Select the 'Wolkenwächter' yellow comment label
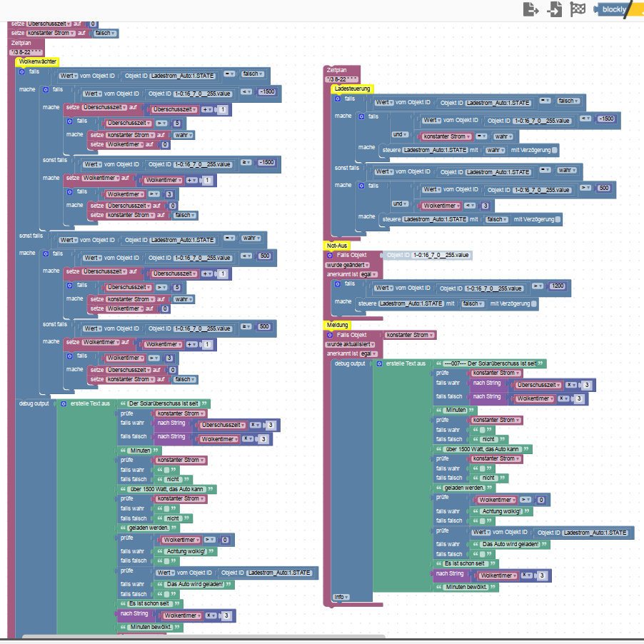This screenshot has height=644, width=644. point(37,61)
